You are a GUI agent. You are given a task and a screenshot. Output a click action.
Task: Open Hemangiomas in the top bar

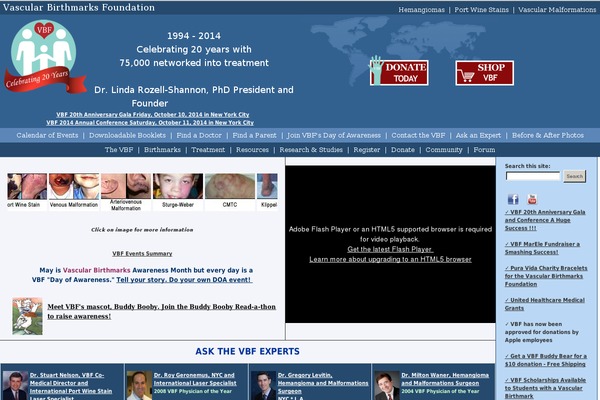point(421,10)
